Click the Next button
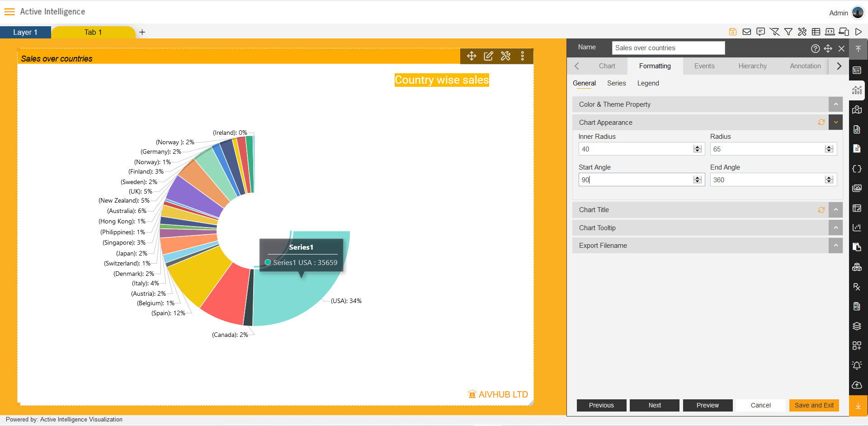 tap(654, 405)
